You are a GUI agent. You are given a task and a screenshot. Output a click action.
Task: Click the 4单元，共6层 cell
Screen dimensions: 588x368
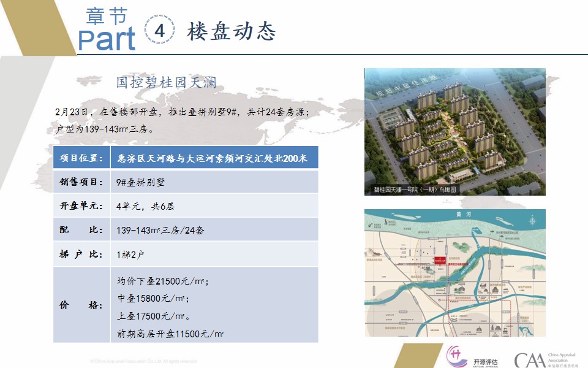[x=214, y=206]
